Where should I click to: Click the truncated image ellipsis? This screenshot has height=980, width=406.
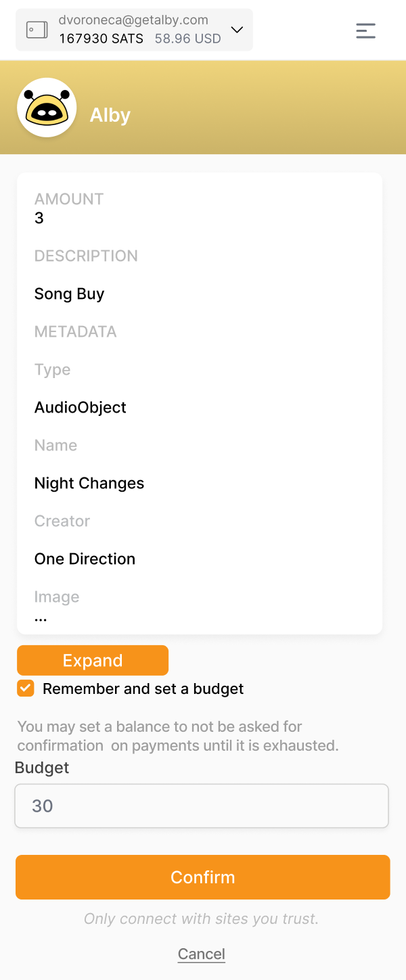click(x=41, y=618)
